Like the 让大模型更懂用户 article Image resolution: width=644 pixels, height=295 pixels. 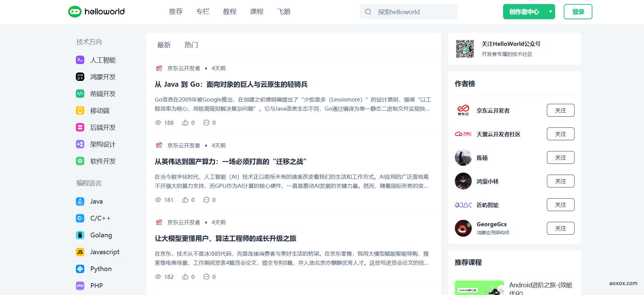click(x=185, y=277)
